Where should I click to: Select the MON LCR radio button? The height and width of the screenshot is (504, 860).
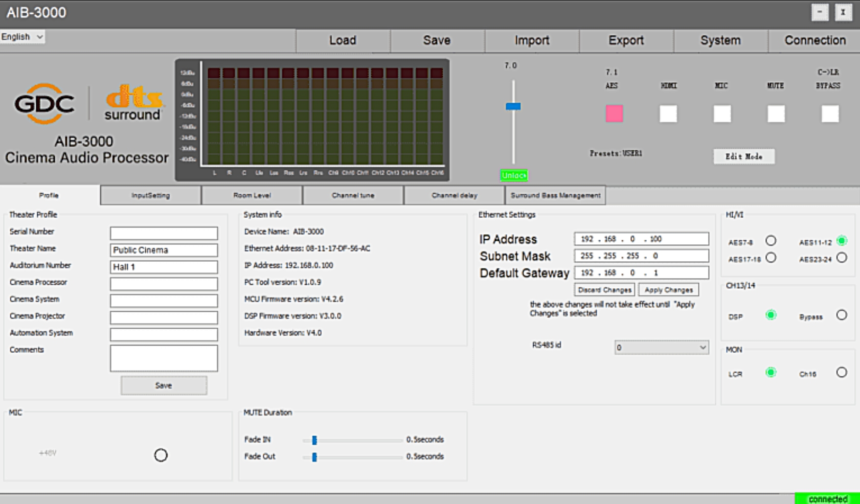pos(771,372)
